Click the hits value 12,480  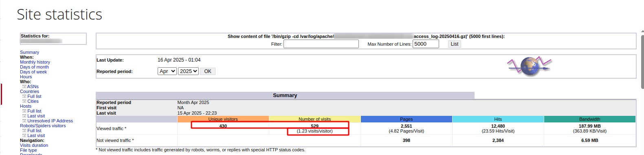pyautogui.click(x=498, y=126)
